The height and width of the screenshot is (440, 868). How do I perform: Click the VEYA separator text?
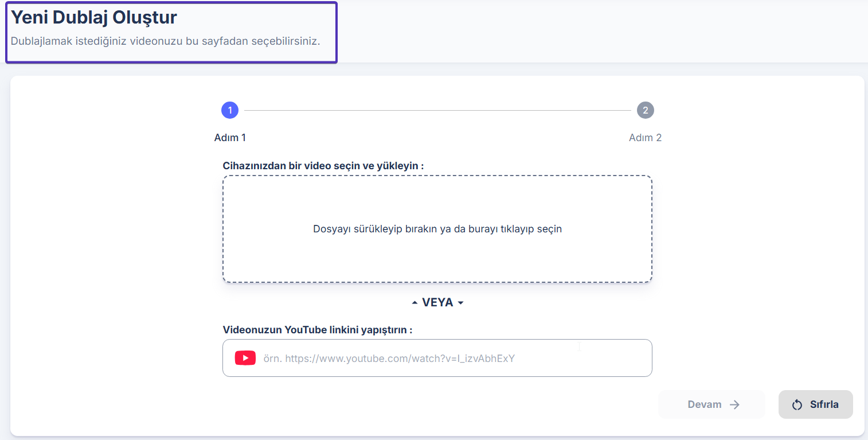(x=437, y=303)
